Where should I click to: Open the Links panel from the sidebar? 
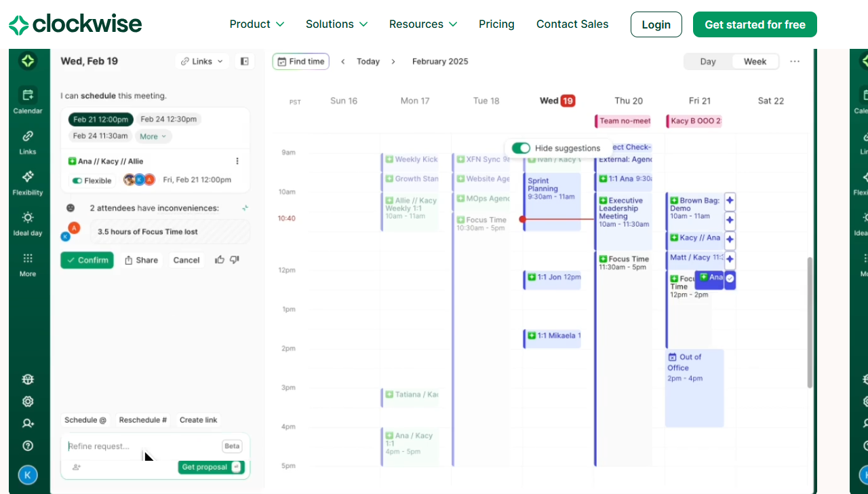(28, 137)
